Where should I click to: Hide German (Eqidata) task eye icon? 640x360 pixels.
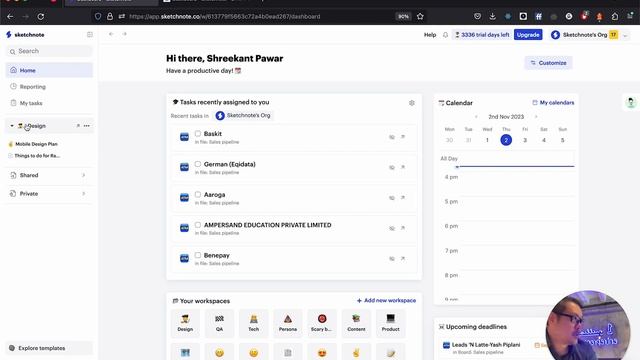[392, 167]
